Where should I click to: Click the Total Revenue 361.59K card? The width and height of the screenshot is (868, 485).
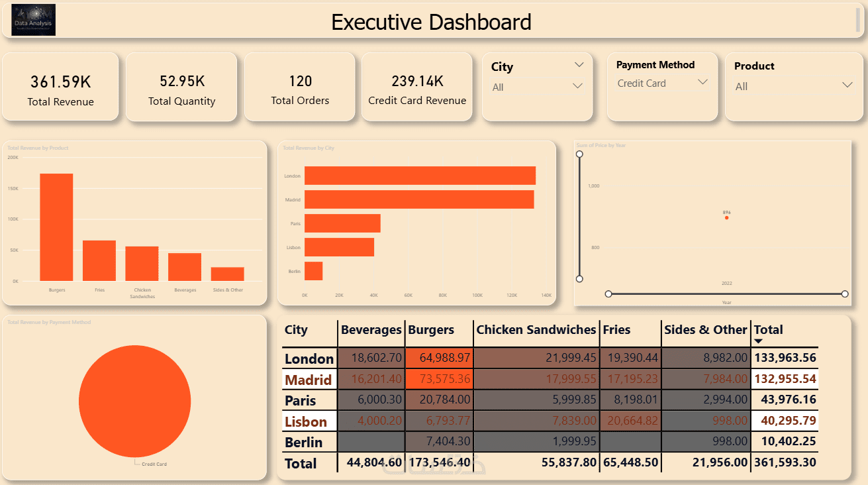point(60,87)
